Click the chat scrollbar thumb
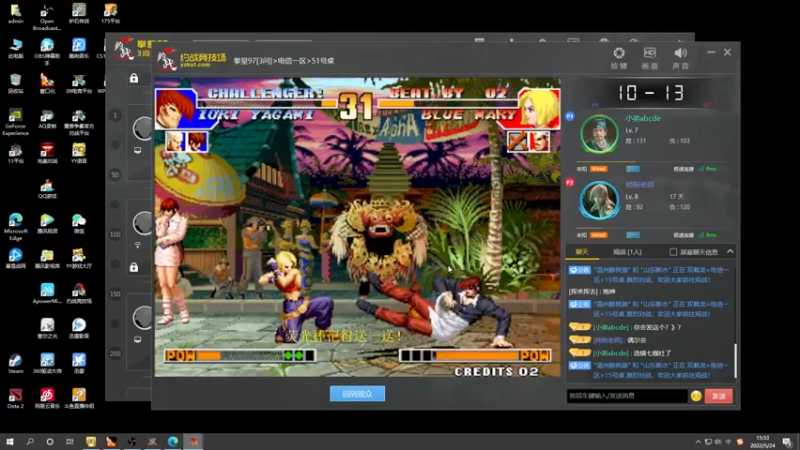This screenshot has height=450, width=800. (735, 361)
